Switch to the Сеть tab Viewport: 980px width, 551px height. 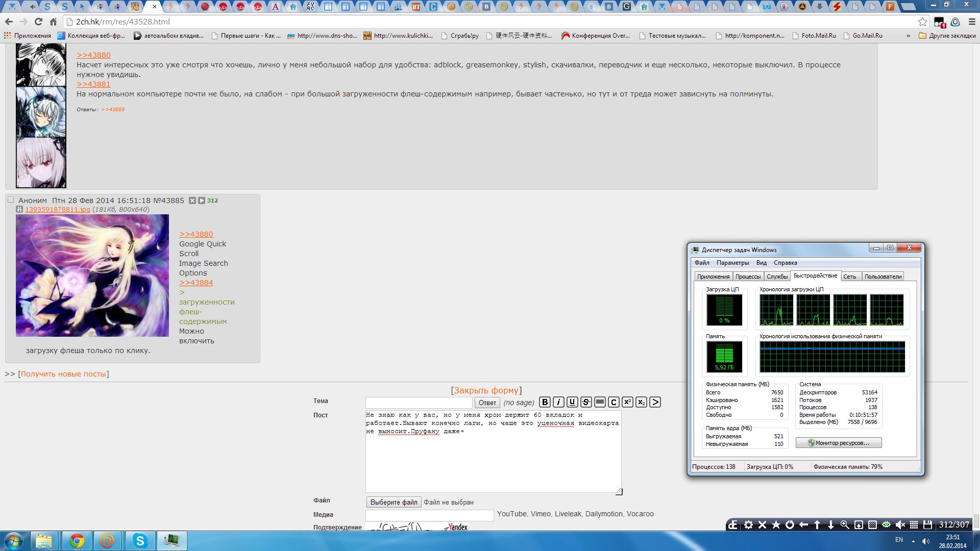click(x=849, y=277)
